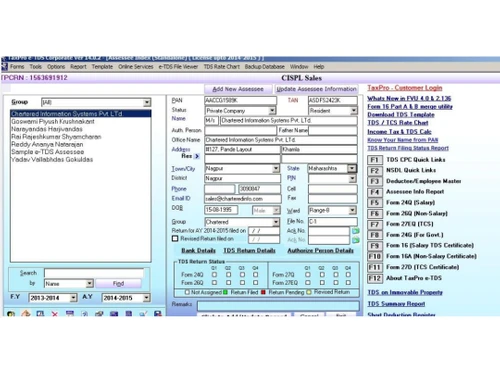Open the Status dropdown showing Private Company
This screenshot has width=500, height=375.
(x=272, y=110)
